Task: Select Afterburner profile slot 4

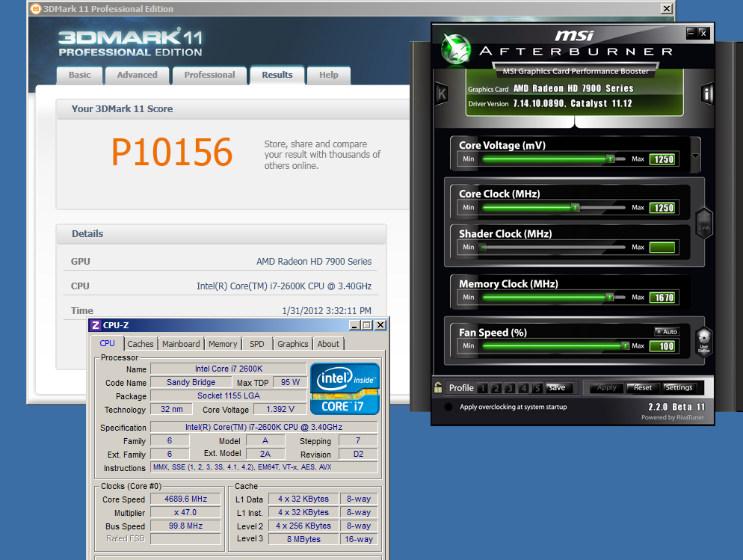Action: click(x=523, y=388)
